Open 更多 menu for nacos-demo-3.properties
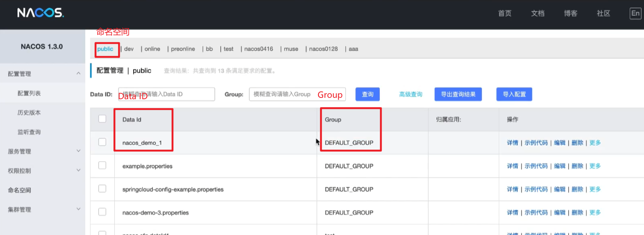The height and width of the screenshot is (235, 644). 595,212
